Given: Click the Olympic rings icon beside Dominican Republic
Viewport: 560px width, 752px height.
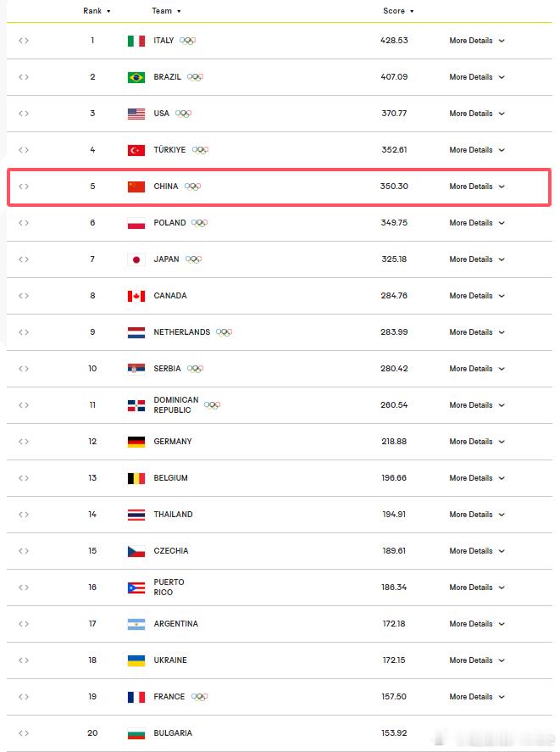Looking at the screenshot, I should click(x=212, y=405).
